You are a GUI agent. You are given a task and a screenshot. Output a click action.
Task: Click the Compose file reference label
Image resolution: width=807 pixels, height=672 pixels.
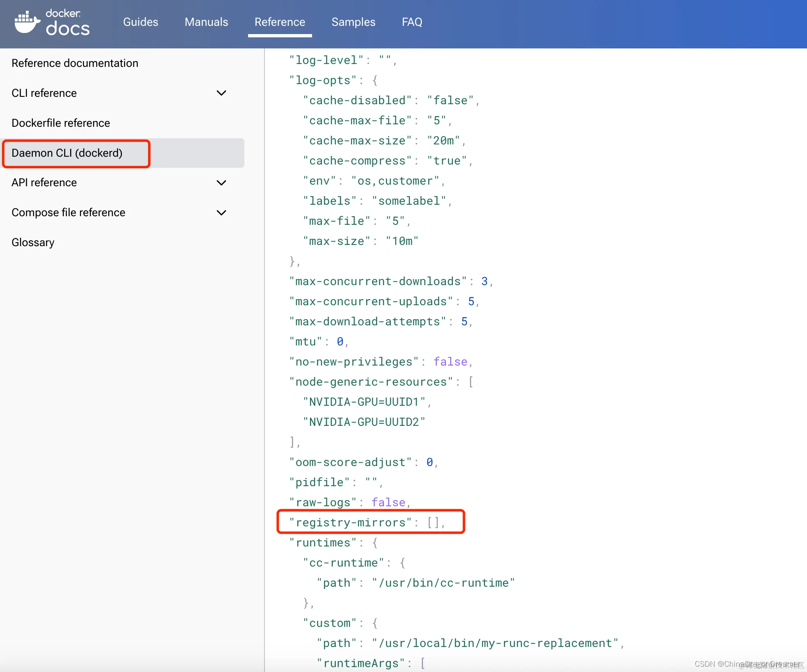point(68,213)
